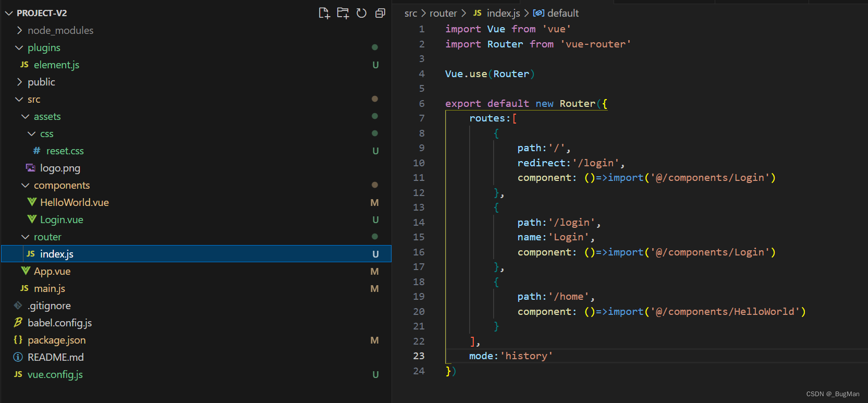Open reset.css file
This screenshot has height=403, width=868.
coord(65,151)
